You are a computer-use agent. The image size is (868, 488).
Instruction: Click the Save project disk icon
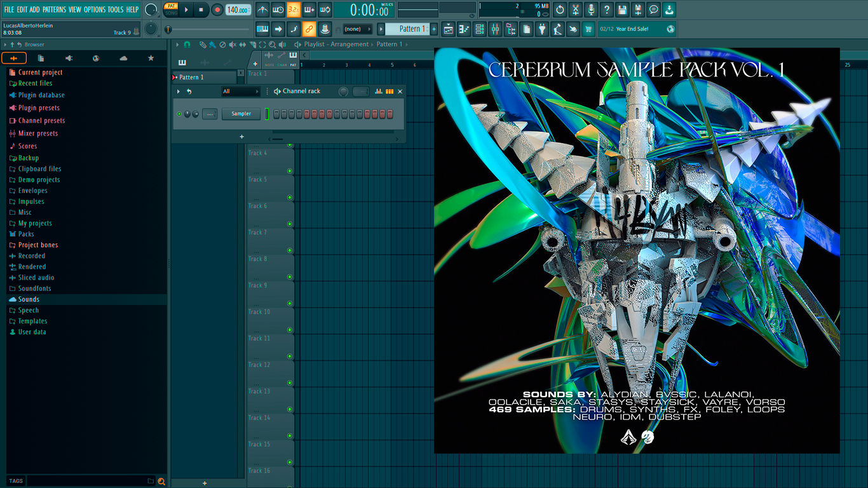(x=622, y=10)
